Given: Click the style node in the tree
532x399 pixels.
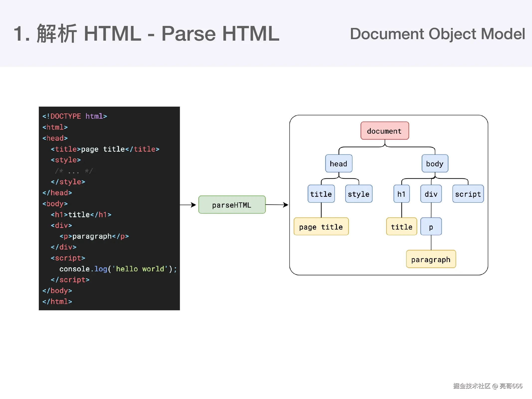Looking at the screenshot, I should (358, 194).
